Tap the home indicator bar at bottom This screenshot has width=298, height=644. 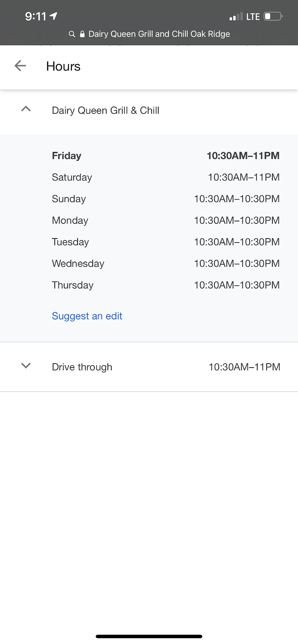click(x=149, y=636)
